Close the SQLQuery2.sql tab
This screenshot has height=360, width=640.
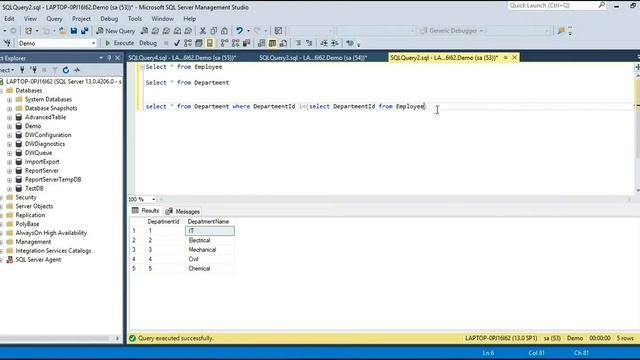[x=515, y=58]
